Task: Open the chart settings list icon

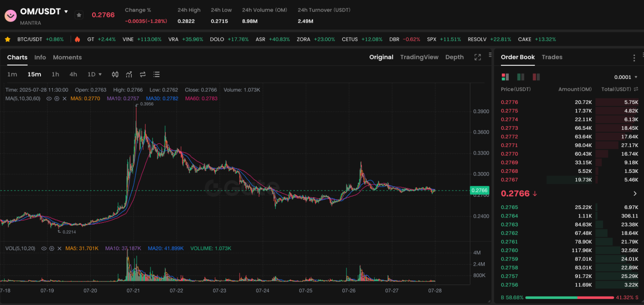Action: click(x=157, y=74)
